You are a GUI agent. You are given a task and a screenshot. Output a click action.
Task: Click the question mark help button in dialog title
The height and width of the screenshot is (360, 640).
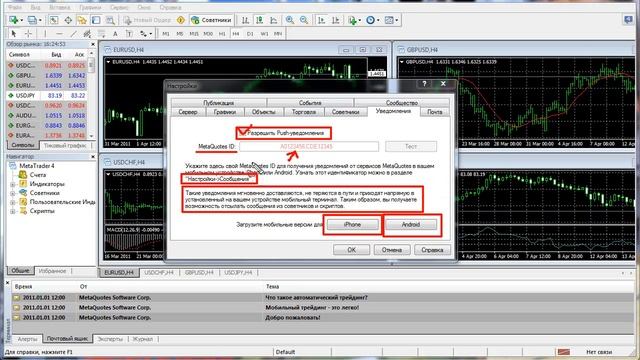(x=424, y=84)
